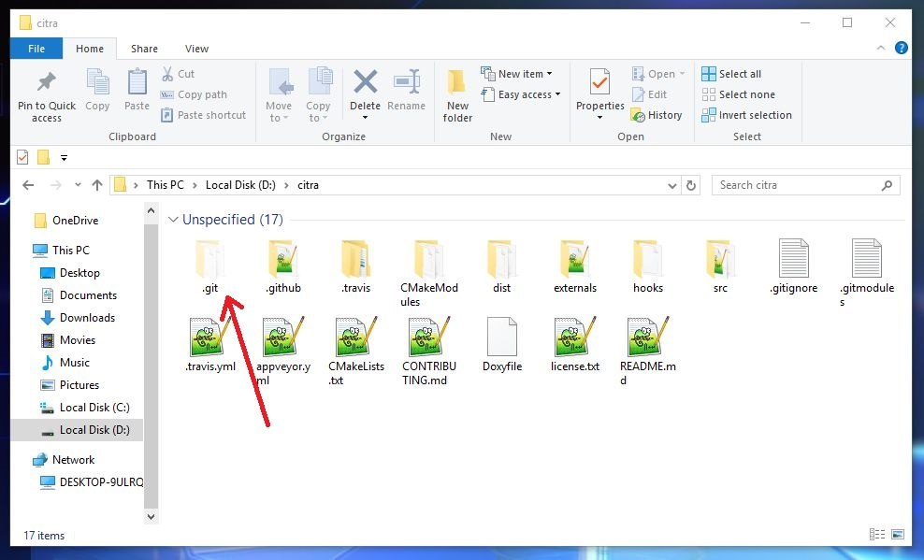Image resolution: width=924 pixels, height=560 pixels.
Task: Click New folder icon in Quick Access Toolbar
Action: pyautogui.click(x=43, y=157)
